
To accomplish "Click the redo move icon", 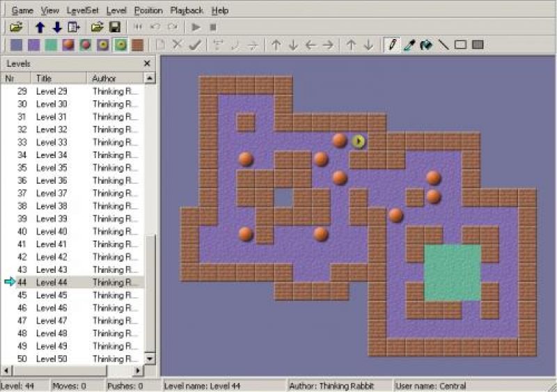I will pyautogui.click(x=173, y=27).
